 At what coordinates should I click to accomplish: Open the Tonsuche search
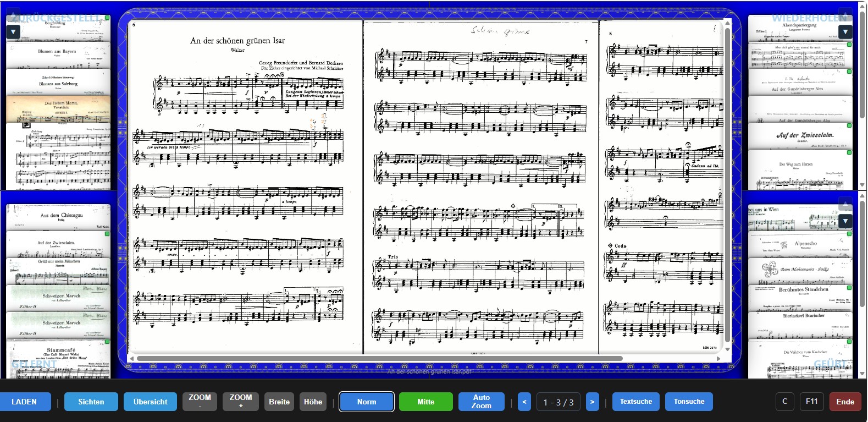689,402
